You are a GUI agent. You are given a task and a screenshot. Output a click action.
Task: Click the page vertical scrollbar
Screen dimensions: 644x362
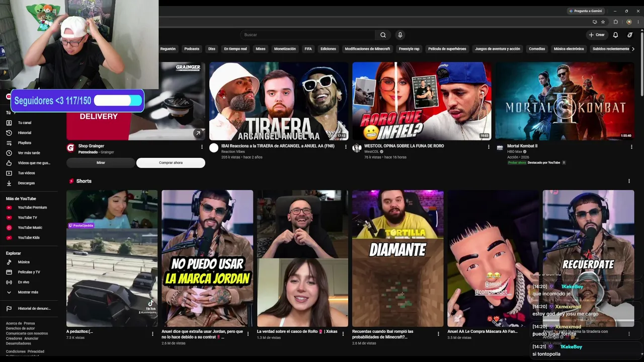[642, 65]
